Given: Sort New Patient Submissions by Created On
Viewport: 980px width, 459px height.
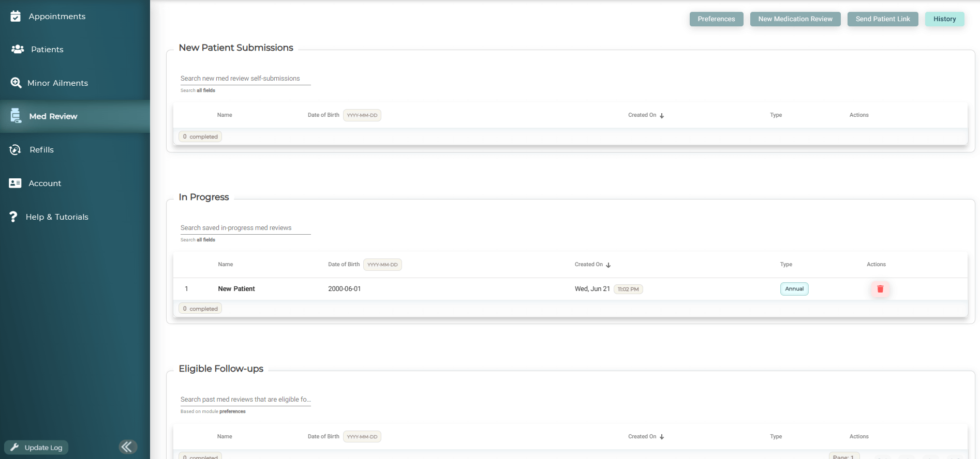Looking at the screenshot, I should coord(662,115).
